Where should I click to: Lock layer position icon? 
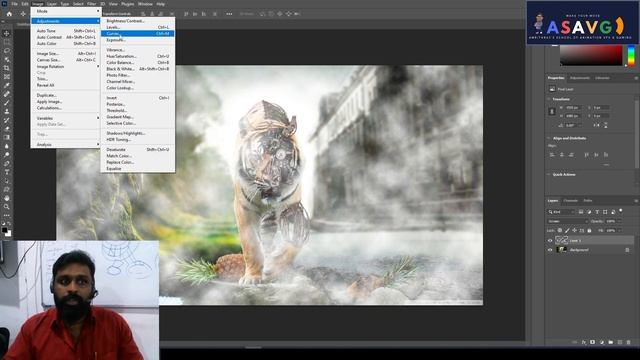coord(574,231)
